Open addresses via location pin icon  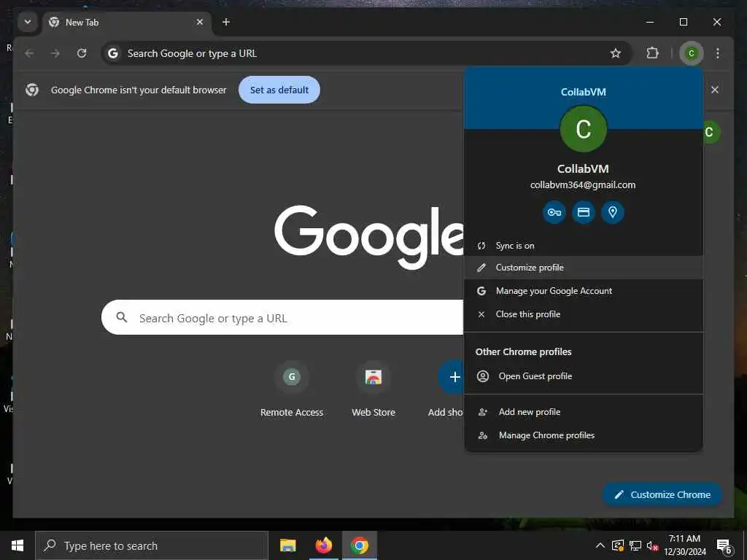tap(613, 212)
